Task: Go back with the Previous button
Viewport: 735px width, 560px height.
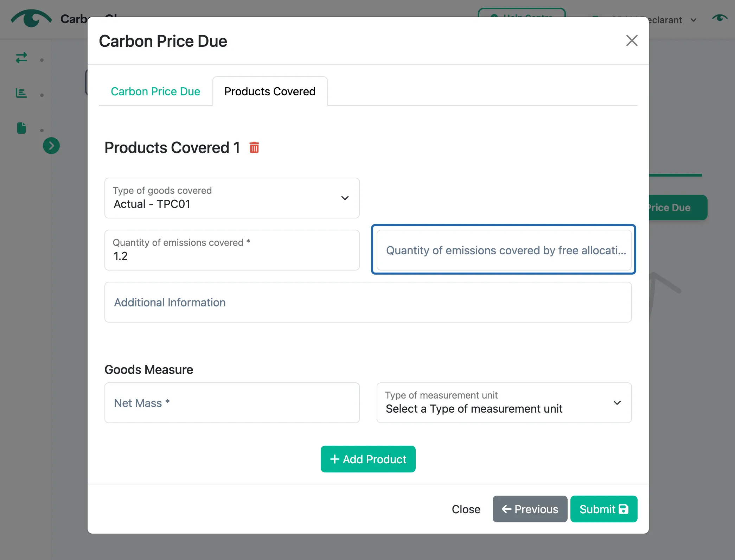Action: coord(530,509)
